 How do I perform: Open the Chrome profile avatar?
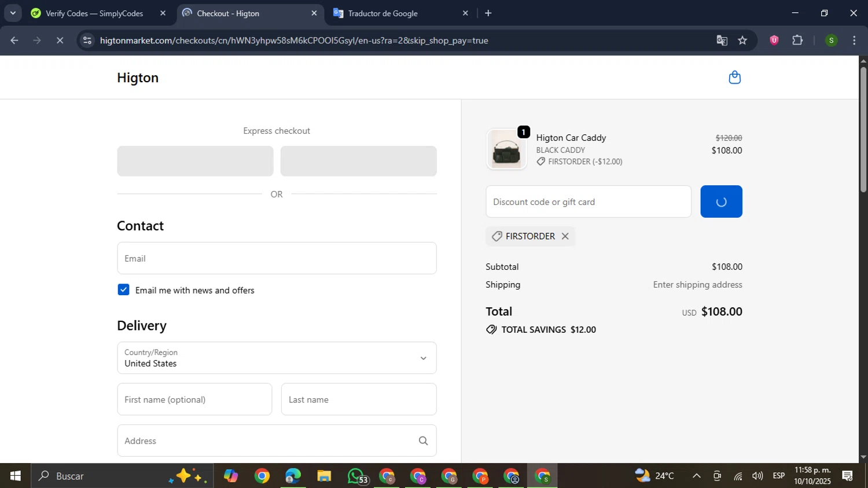(831, 41)
